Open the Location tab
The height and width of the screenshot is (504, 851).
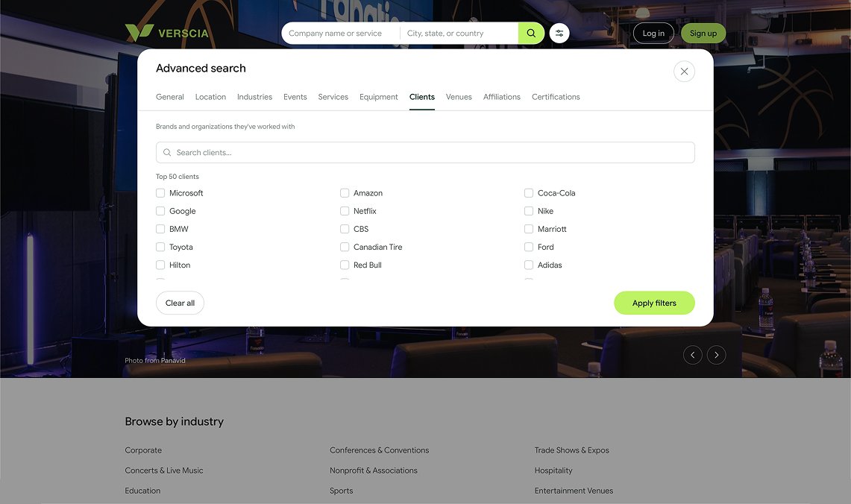tap(210, 97)
